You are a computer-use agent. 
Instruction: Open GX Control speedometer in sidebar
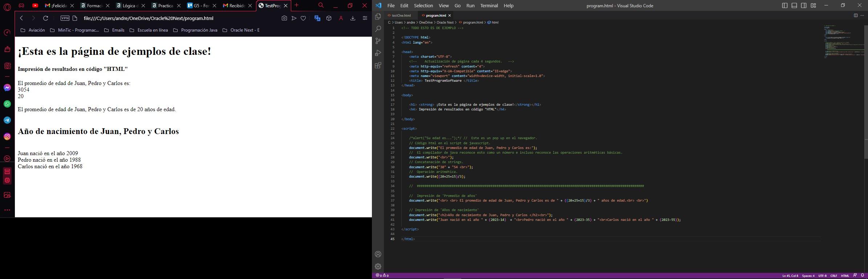pyautogui.click(x=7, y=33)
